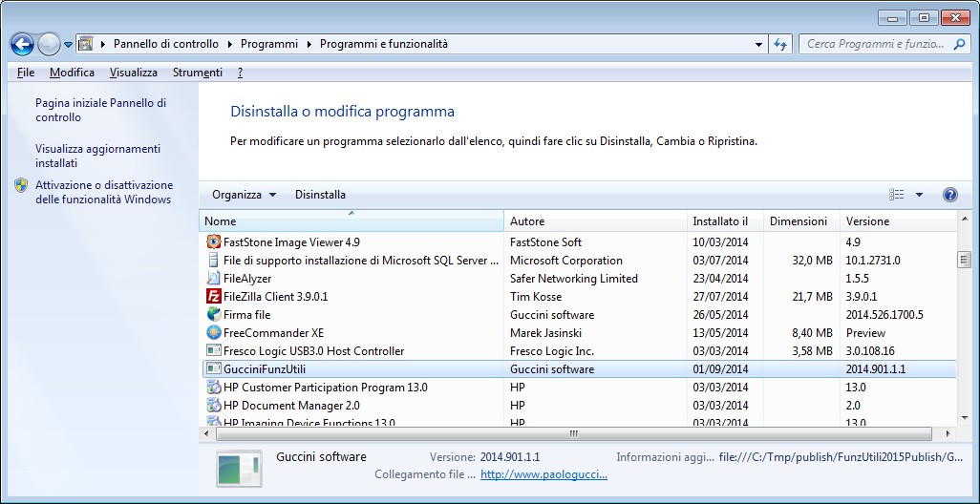Click the search magnifier icon
Viewport: 980px width, 504px height.
point(959,44)
